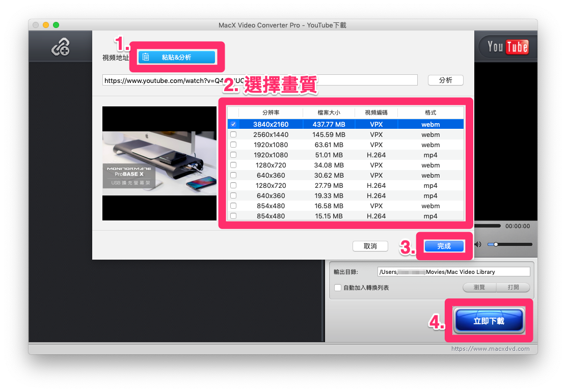Viewport: 566px width, 392px height.
Task: Check the 1280x720 34.08 MB webm checkbox
Action: 233,165
